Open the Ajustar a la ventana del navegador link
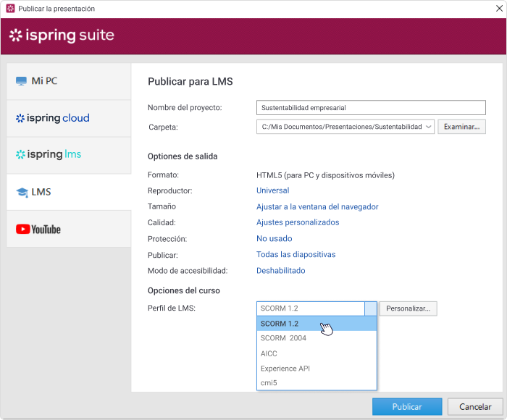The image size is (507, 420). [317, 206]
